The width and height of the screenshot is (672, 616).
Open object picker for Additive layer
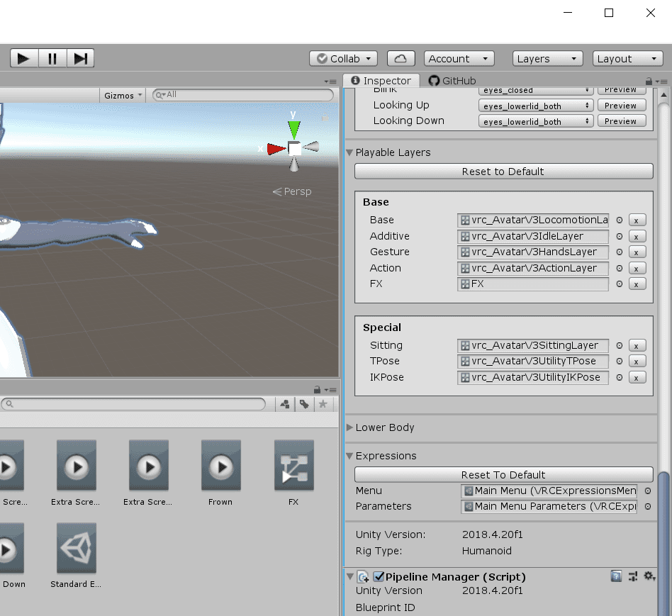tap(620, 236)
